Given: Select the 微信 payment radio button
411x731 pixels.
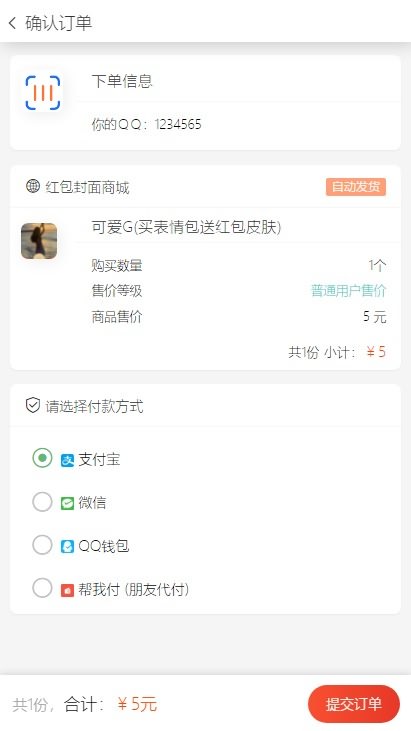Looking at the screenshot, I should point(42,502).
